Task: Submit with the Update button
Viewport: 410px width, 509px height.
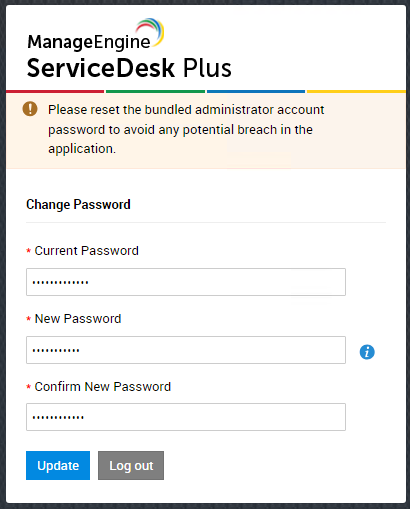Action: pos(58,465)
